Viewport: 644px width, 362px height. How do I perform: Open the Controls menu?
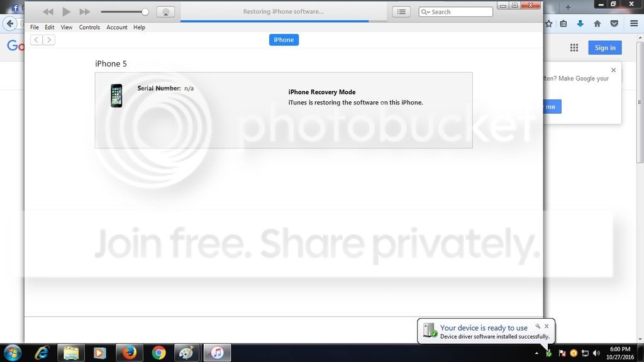89,28
